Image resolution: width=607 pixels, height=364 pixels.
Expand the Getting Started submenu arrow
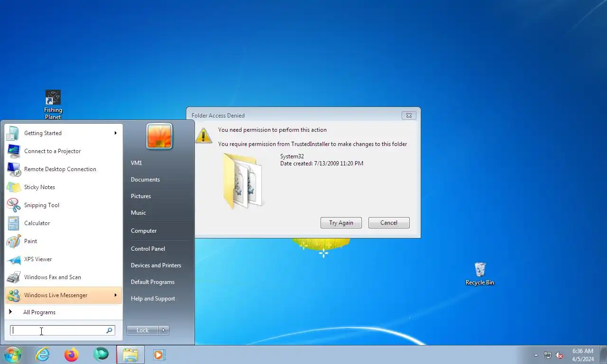(115, 133)
